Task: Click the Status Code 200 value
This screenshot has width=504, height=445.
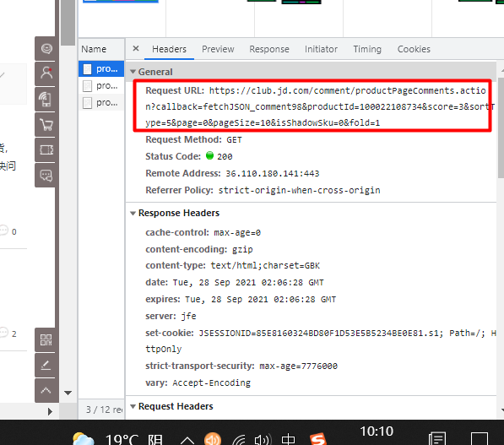Action: (x=225, y=156)
